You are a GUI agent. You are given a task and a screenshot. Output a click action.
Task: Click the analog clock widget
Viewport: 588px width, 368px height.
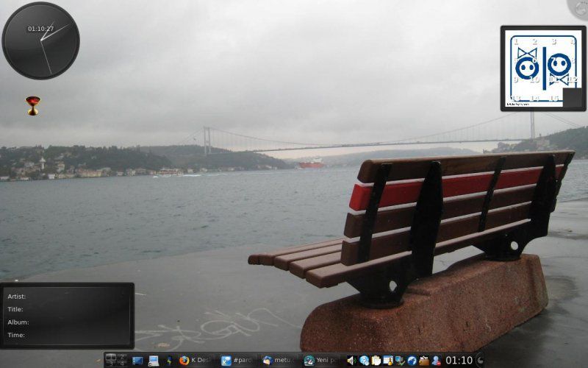[40, 40]
